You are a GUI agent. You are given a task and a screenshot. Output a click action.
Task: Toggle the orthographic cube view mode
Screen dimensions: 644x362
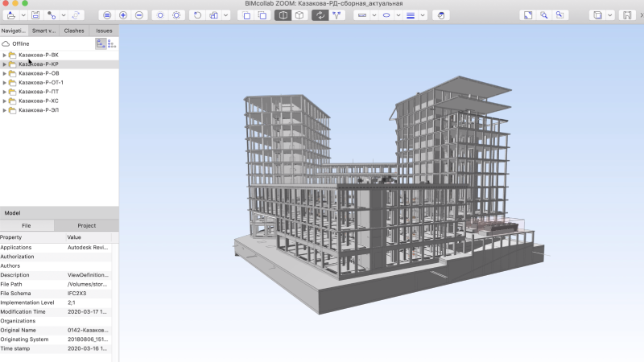299,15
